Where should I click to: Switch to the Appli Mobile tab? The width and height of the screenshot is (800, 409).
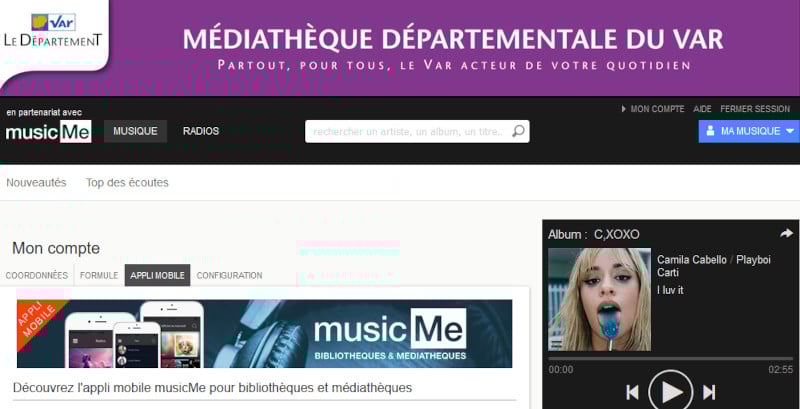point(157,275)
